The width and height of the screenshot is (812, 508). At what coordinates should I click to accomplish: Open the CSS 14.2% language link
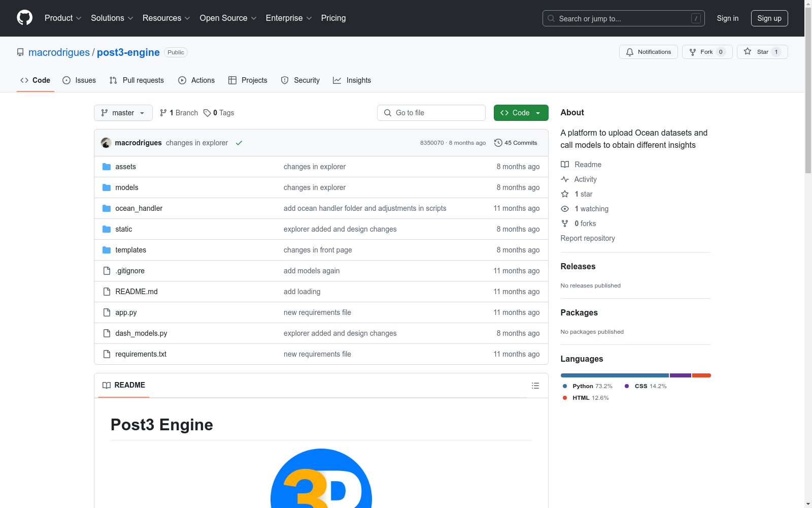click(x=646, y=386)
